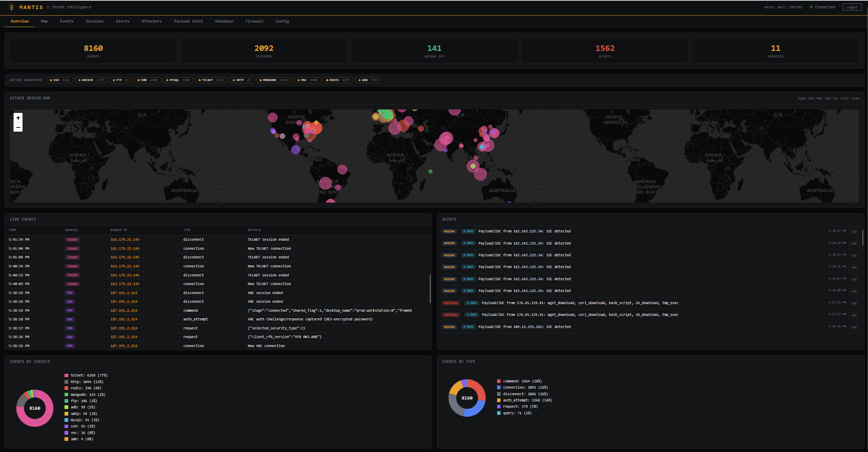Click a TELNET service badge in Live Events

point(72,239)
